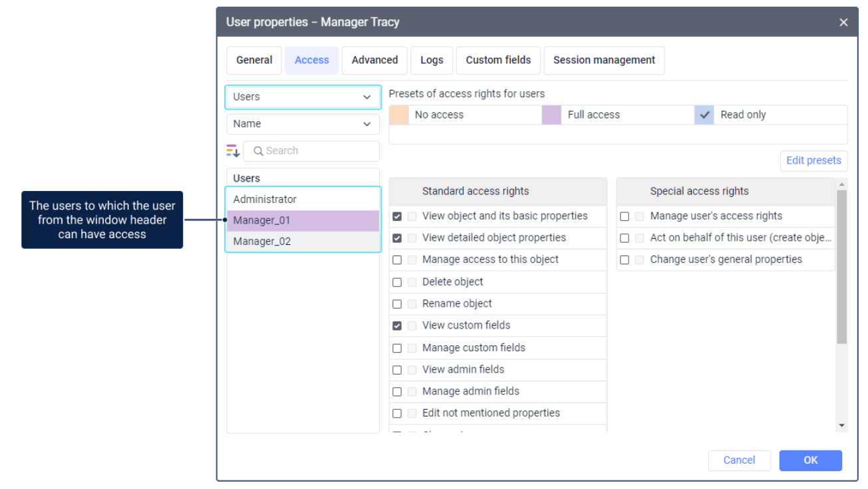
Task: Close the User properties dialog
Action: [x=843, y=23]
